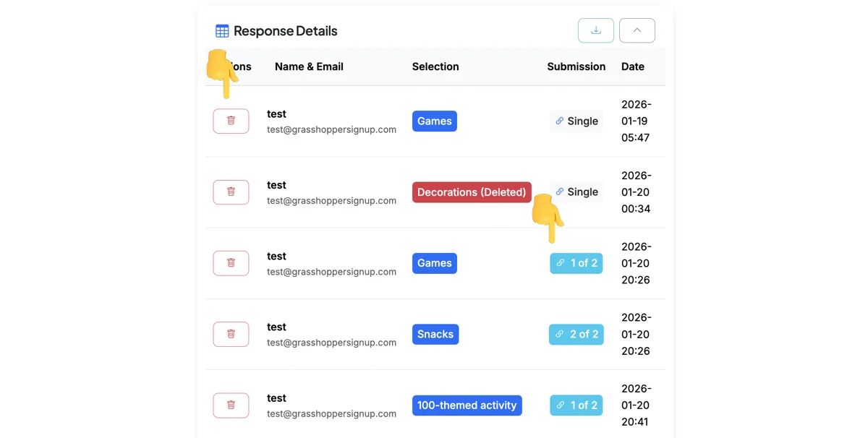Click trash icon for Games 1 of 2 row
Image resolution: width=868 pixels, height=438 pixels.
[231, 263]
